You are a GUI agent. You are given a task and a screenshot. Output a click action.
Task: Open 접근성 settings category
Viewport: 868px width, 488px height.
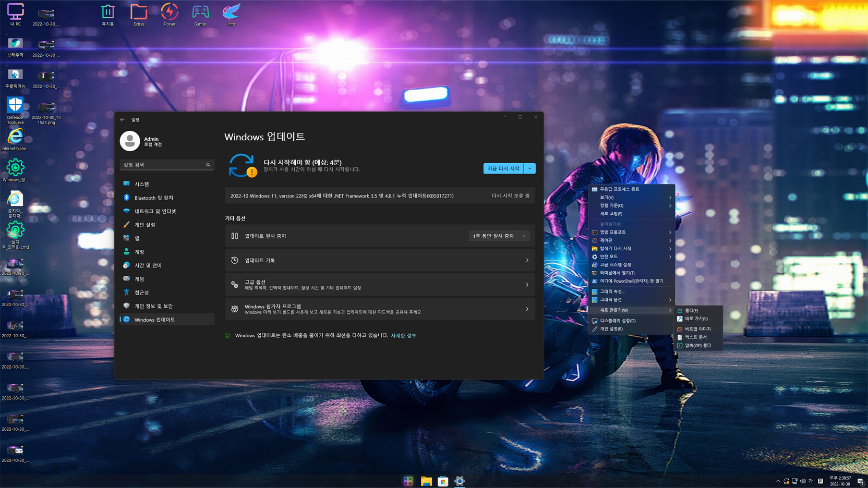167,292
